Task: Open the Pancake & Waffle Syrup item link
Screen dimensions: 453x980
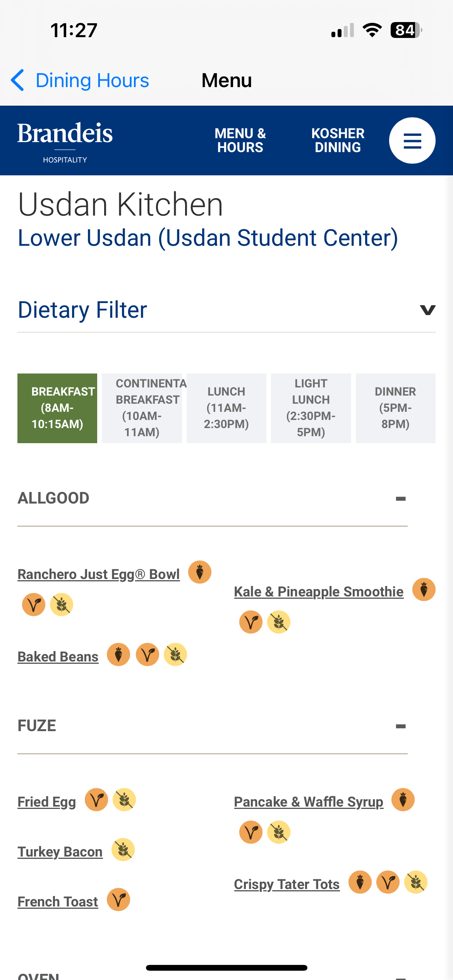Action: [309, 802]
